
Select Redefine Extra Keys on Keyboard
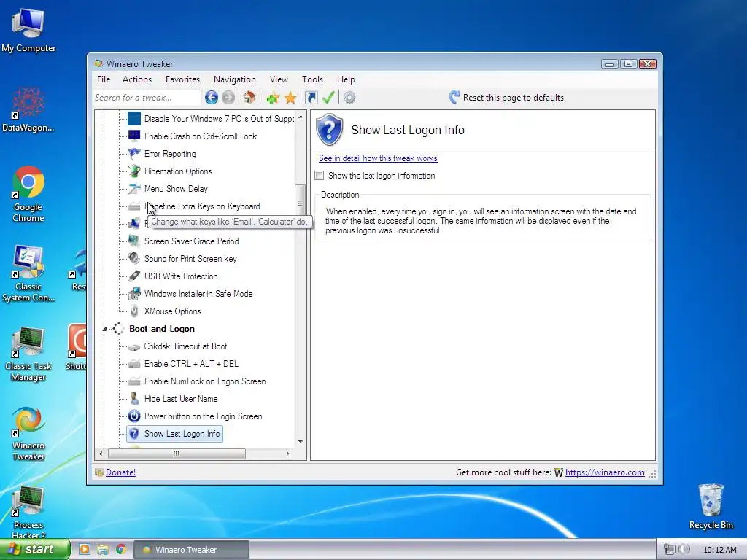point(202,206)
